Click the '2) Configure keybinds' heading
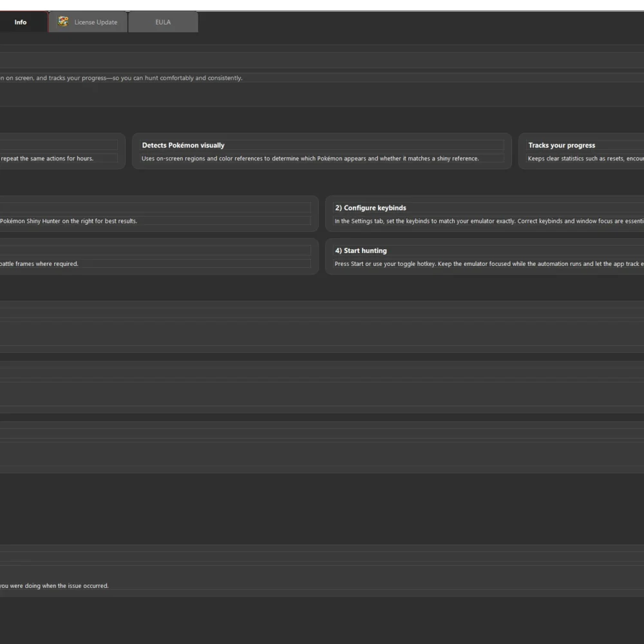 370,208
